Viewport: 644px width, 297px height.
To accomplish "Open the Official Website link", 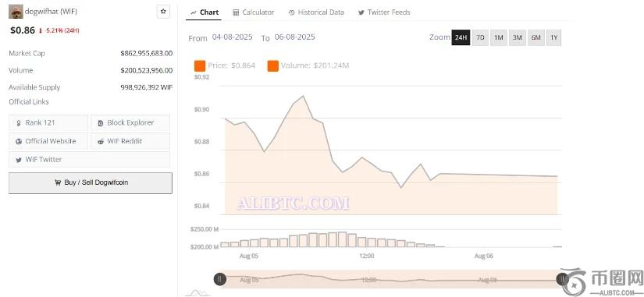I will coord(48,141).
